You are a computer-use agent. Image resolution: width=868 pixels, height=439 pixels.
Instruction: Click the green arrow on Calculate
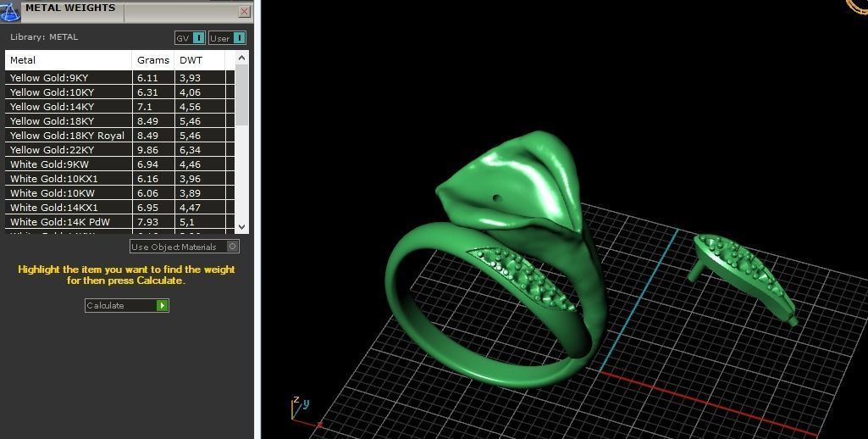163,305
